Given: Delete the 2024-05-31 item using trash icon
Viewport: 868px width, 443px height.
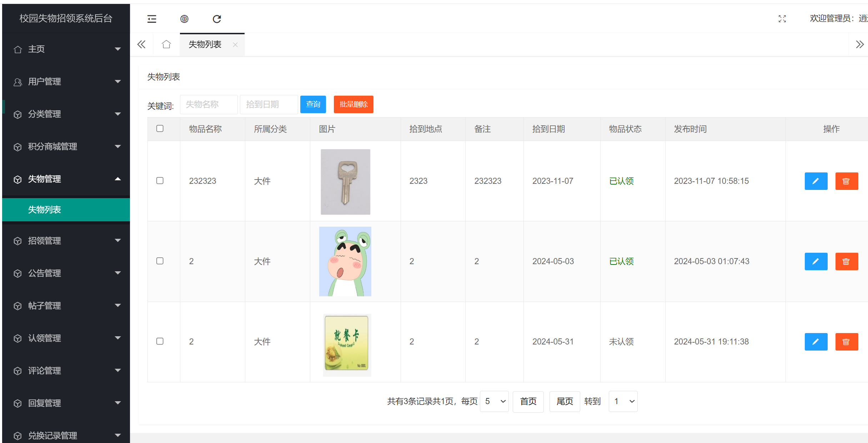Looking at the screenshot, I should point(847,342).
